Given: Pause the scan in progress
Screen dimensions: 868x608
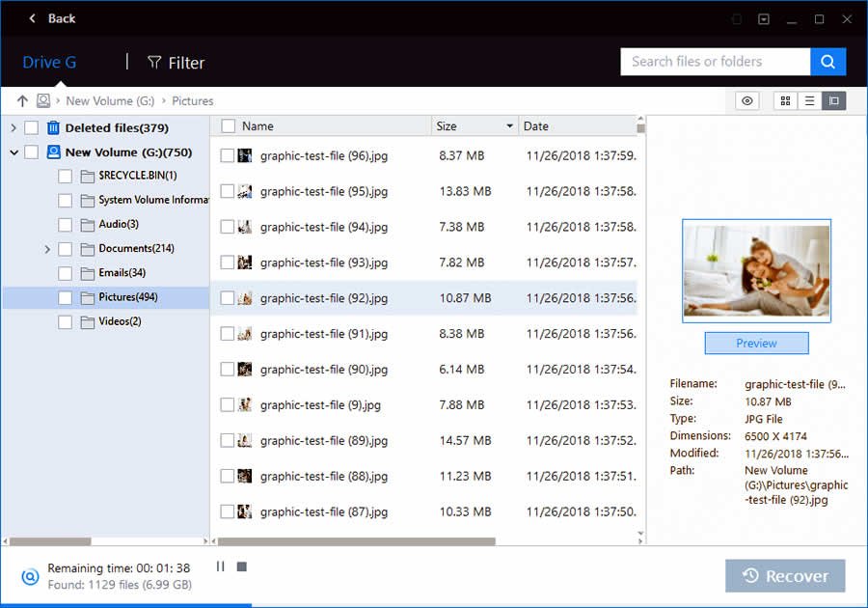Looking at the screenshot, I should click(x=220, y=567).
